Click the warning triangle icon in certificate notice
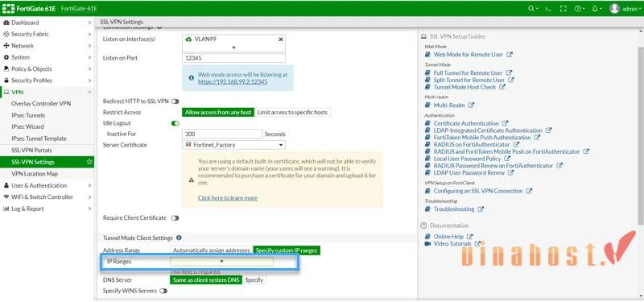 coord(191,180)
